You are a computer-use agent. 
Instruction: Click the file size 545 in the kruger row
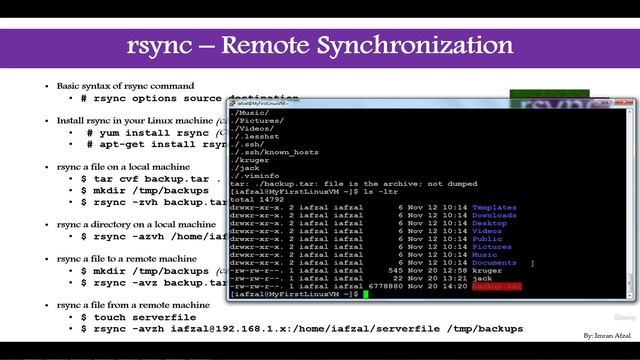tap(396, 271)
